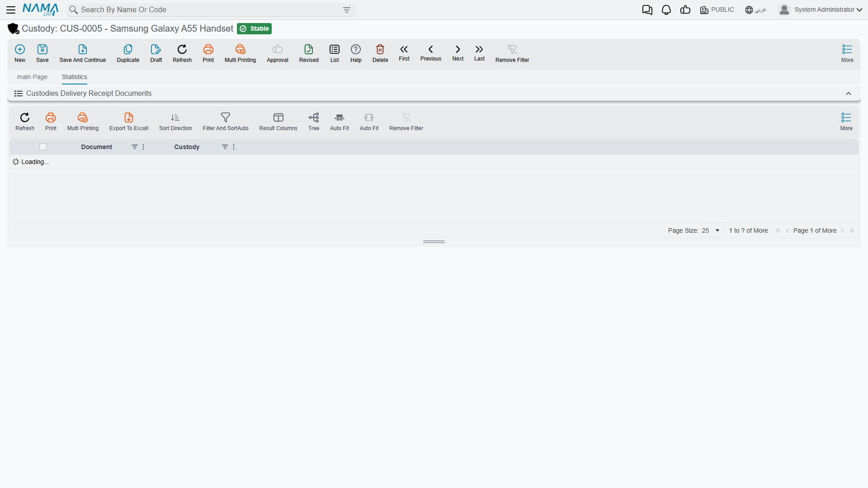Export the grid To Excell
Screen dimensions: 868x488
coord(129,122)
